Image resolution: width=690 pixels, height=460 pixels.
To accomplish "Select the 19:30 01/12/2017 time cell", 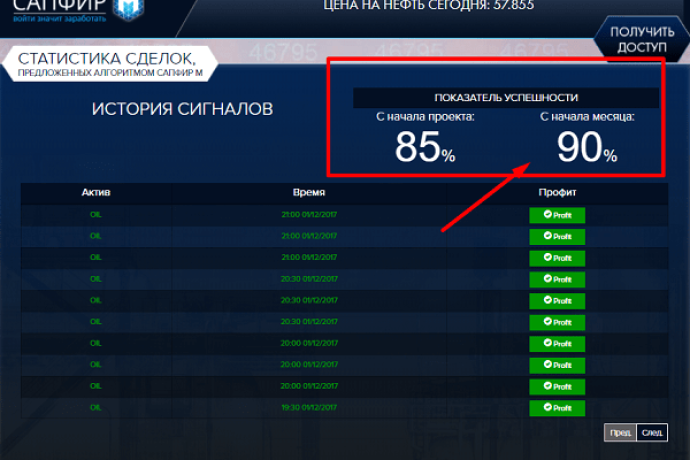I will pos(309,408).
